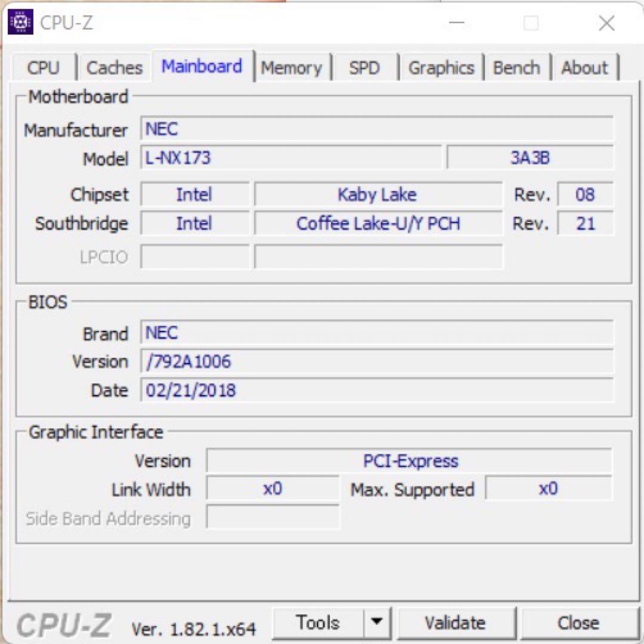Click the Model field showing L-NX173
Image resolution: width=644 pixels, height=644 pixels.
point(289,157)
